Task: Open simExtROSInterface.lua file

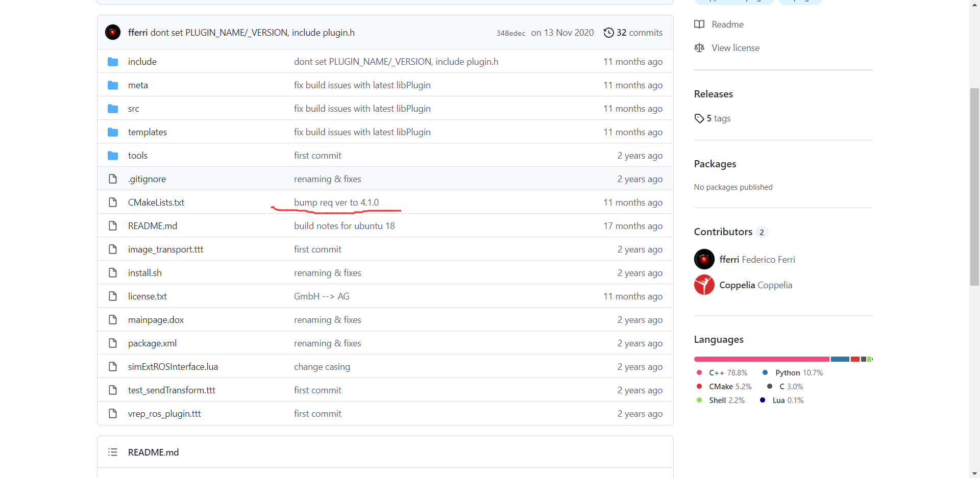Action: [173, 367]
